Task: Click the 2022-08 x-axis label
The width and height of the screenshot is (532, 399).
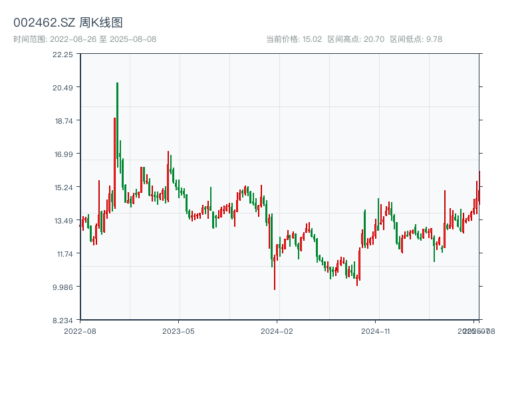Action: pos(80,331)
